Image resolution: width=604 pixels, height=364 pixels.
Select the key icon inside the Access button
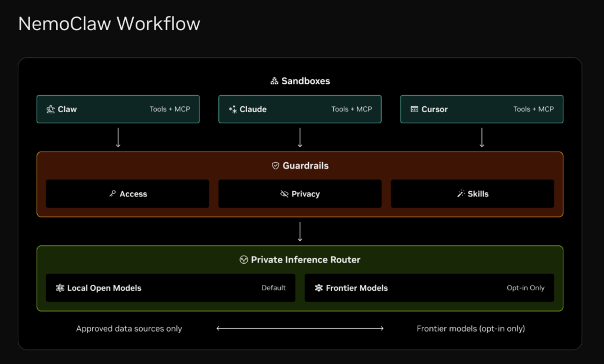(113, 194)
